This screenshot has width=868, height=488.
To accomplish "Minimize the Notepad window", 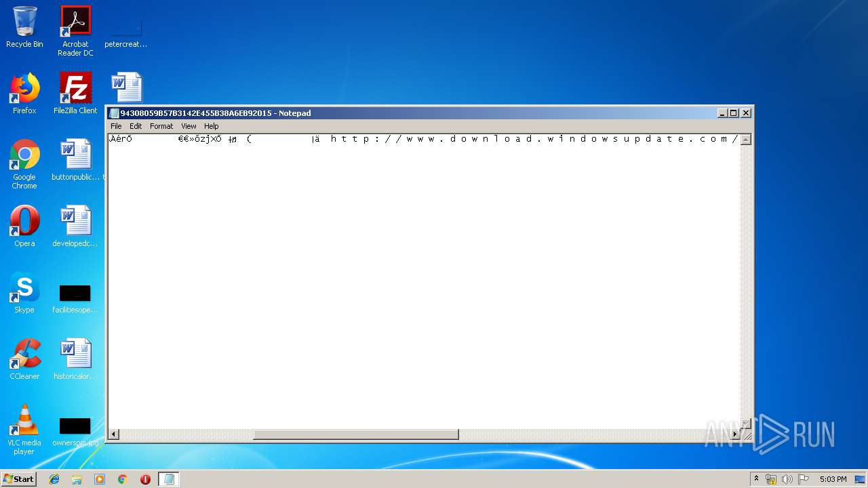I will 722,113.
